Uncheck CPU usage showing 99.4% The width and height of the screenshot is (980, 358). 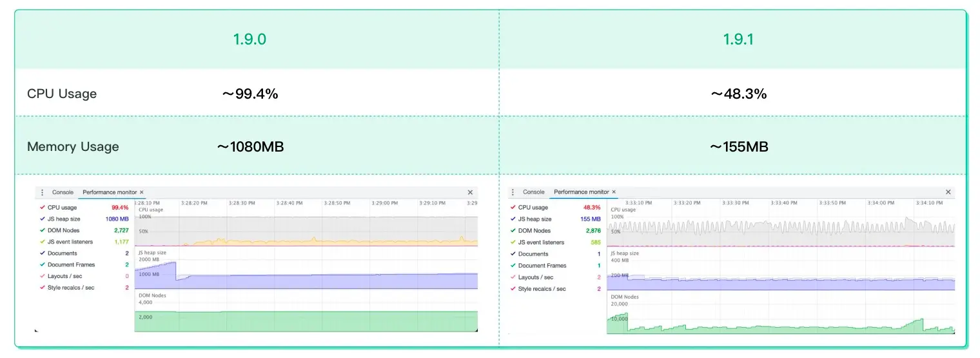tap(43, 208)
